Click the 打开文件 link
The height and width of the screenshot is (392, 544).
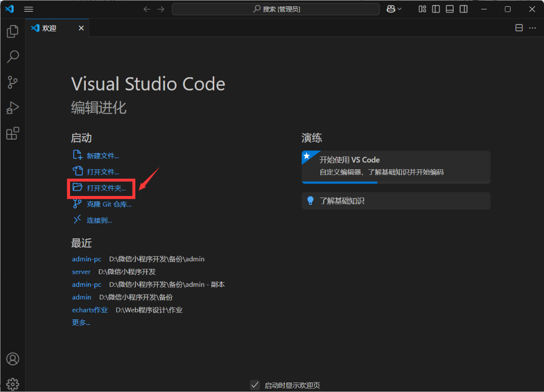coord(103,172)
